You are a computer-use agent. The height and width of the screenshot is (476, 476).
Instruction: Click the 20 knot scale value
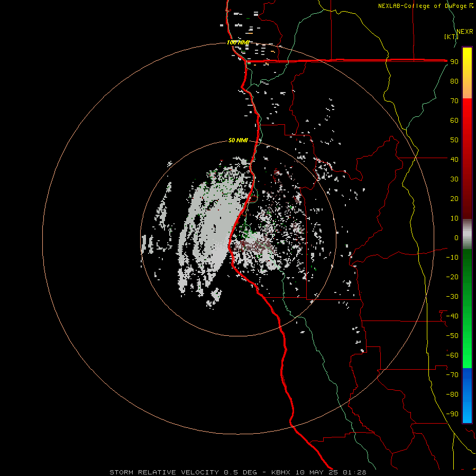454,198
